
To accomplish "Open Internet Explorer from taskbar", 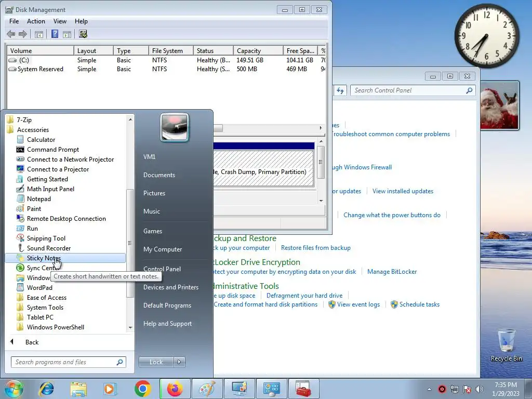I will coord(46,389).
